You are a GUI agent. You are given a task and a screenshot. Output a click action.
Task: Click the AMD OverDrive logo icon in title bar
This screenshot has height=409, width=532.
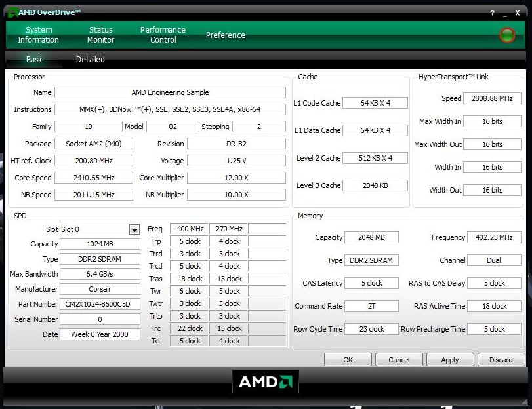(x=12, y=13)
